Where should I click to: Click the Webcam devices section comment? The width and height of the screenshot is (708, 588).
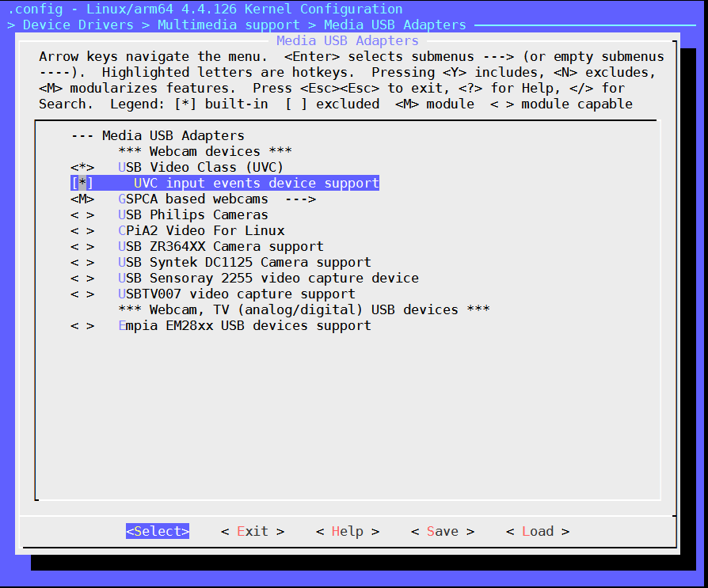pos(205,152)
